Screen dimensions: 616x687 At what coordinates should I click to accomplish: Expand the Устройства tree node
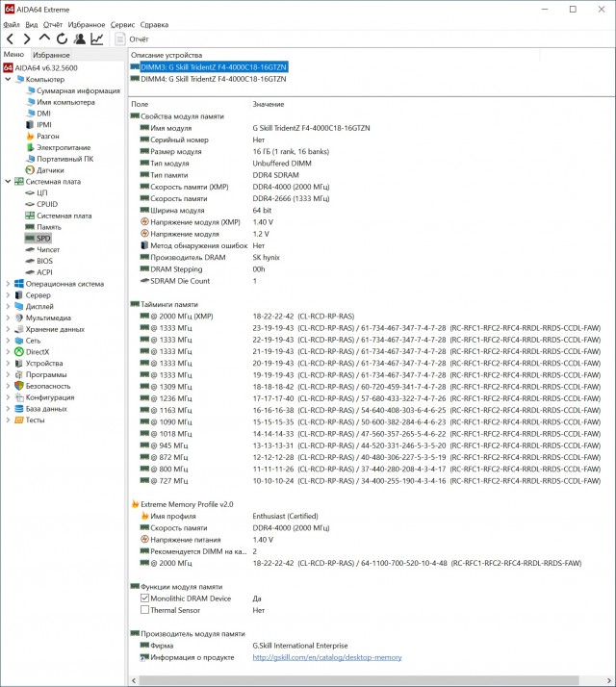point(8,363)
